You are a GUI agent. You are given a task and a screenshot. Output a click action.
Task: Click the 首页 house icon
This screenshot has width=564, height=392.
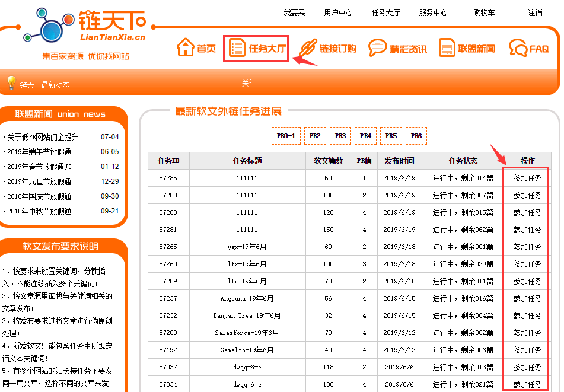[x=185, y=47]
